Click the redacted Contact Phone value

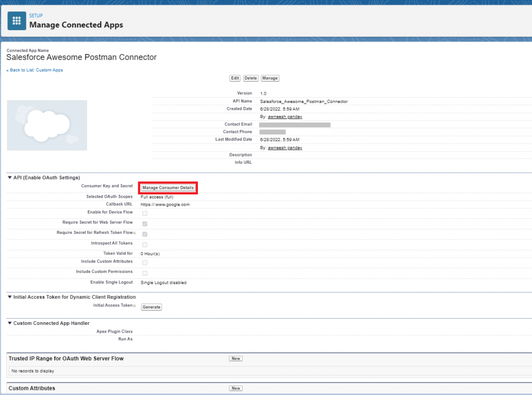tap(272, 132)
